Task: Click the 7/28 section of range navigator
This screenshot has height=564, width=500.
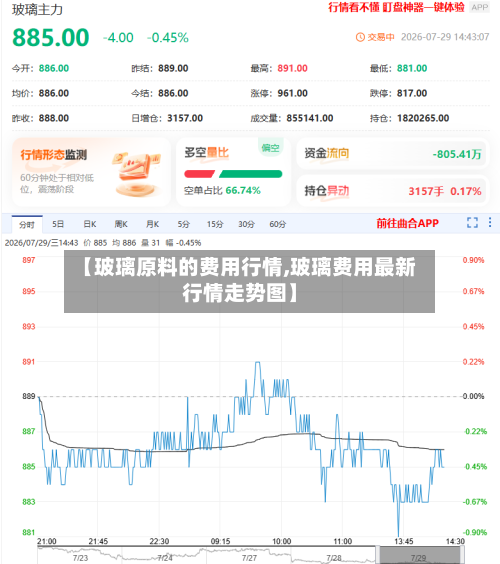Action: [334, 558]
